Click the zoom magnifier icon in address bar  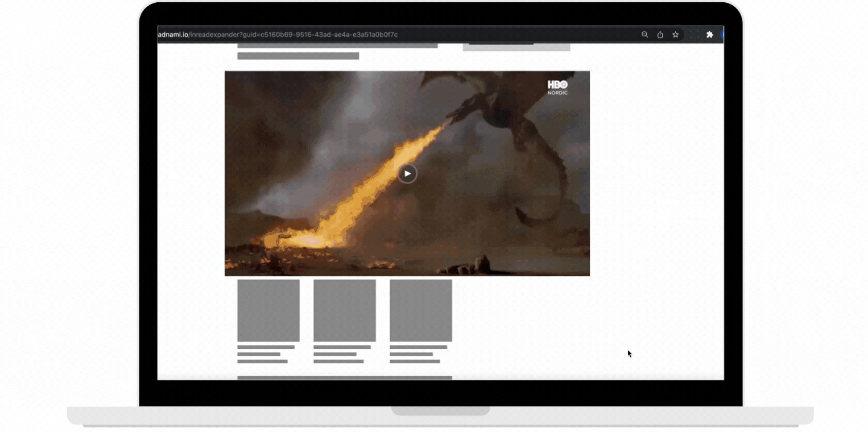644,35
